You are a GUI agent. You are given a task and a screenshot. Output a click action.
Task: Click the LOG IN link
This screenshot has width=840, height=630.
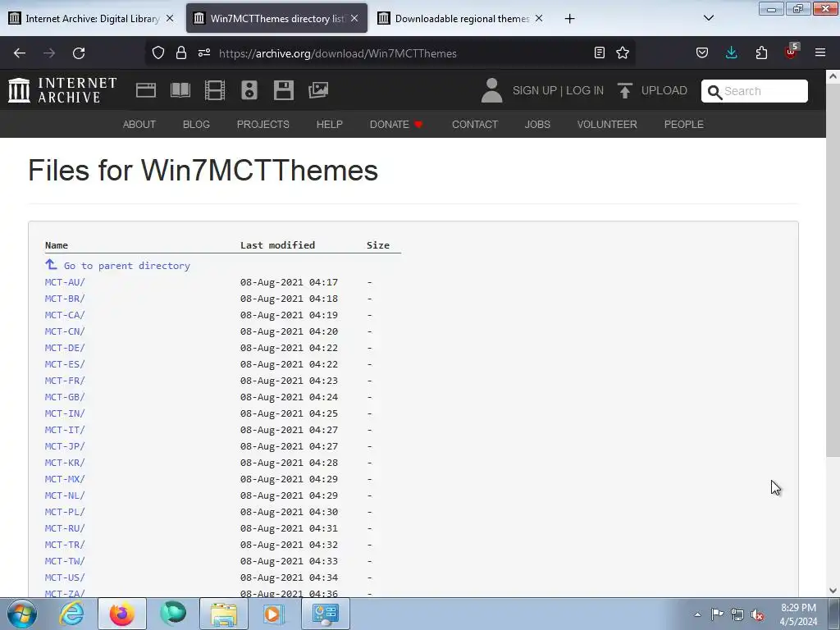(x=585, y=90)
